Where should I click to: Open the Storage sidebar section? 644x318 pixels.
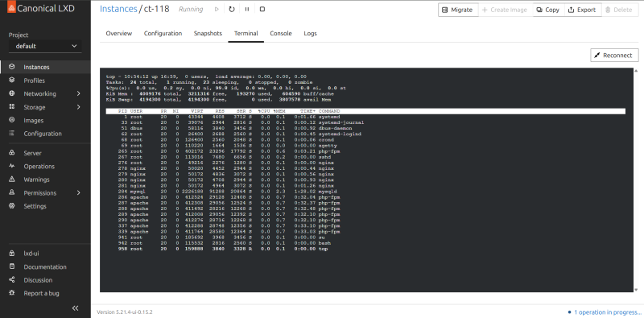tap(35, 107)
